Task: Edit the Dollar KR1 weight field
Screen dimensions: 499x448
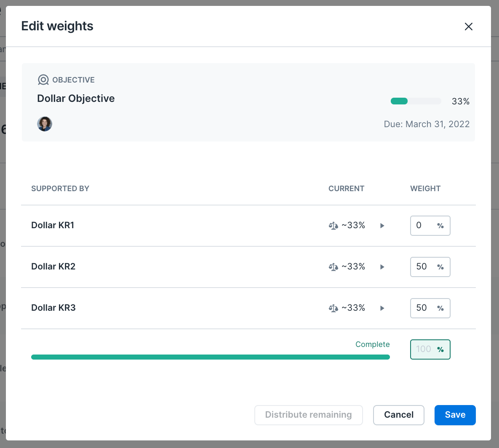Action: [430, 226]
